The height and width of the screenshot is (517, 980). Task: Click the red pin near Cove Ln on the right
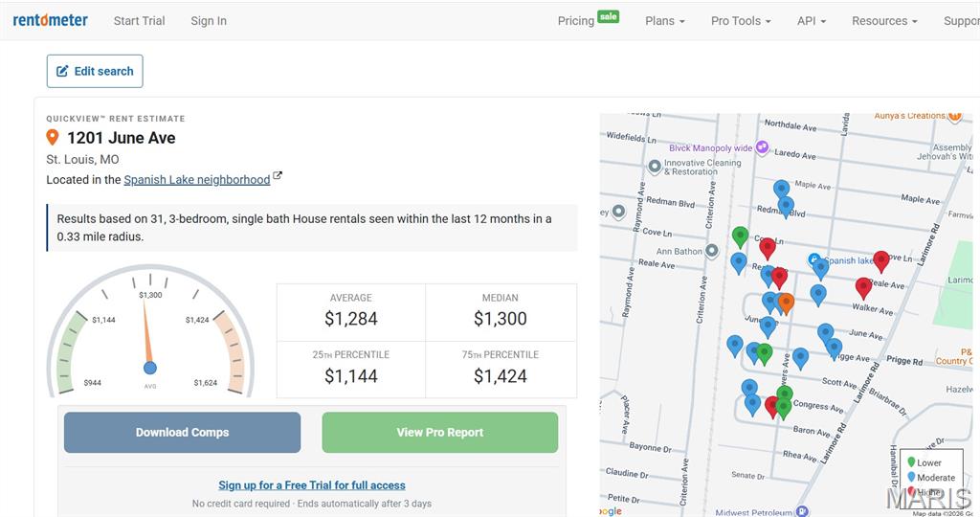click(x=881, y=261)
